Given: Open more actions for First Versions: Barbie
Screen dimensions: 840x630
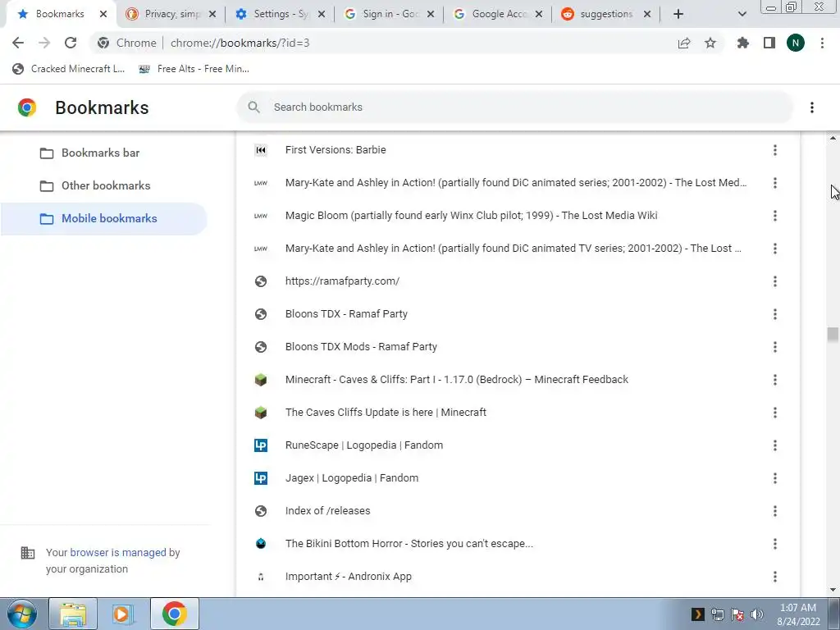Looking at the screenshot, I should (x=774, y=150).
